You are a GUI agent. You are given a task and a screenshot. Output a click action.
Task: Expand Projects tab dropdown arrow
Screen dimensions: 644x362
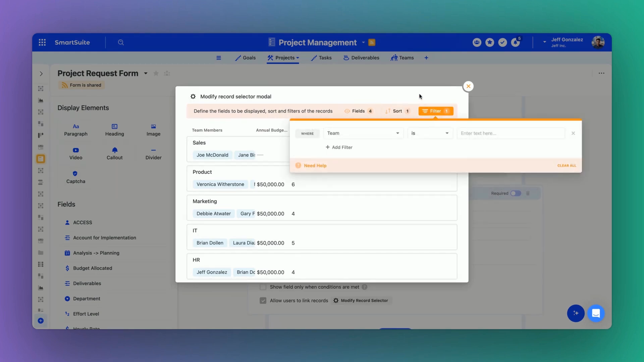[x=298, y=58]
